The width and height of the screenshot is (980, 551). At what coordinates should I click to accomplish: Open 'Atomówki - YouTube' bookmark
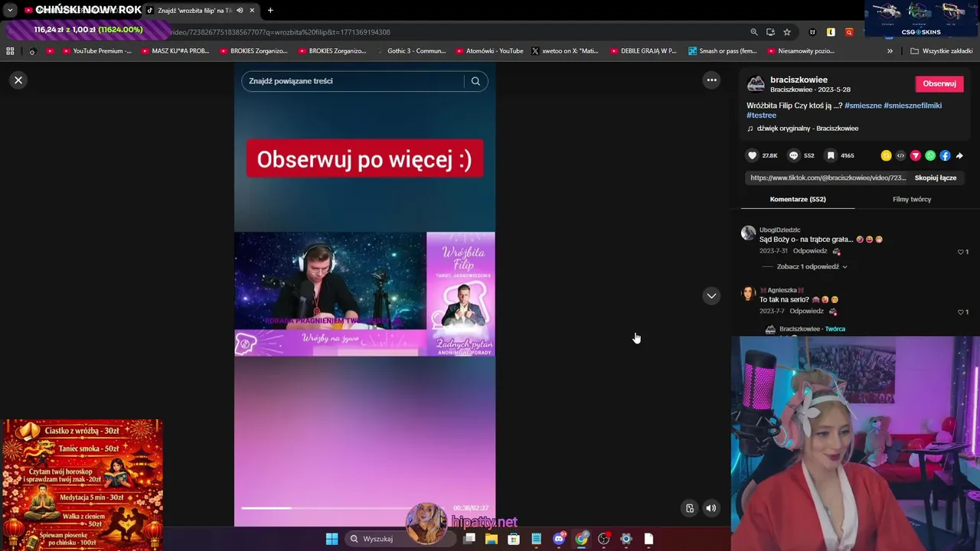pyautogui.click(x=489, y=51)
